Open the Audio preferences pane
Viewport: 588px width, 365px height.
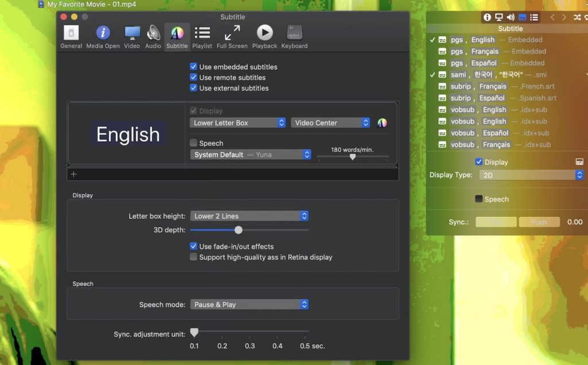[x=153, y=36]
